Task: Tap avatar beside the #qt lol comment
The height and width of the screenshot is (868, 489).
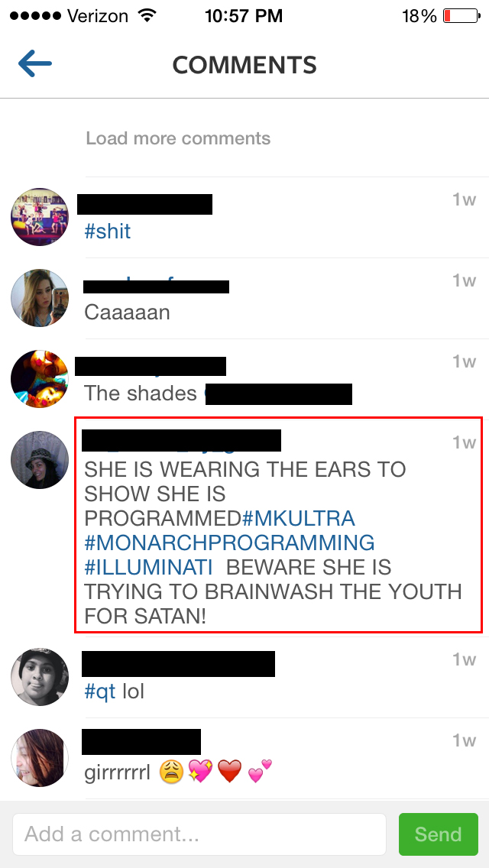Action: pyautogui.click(x=39, y=676)
